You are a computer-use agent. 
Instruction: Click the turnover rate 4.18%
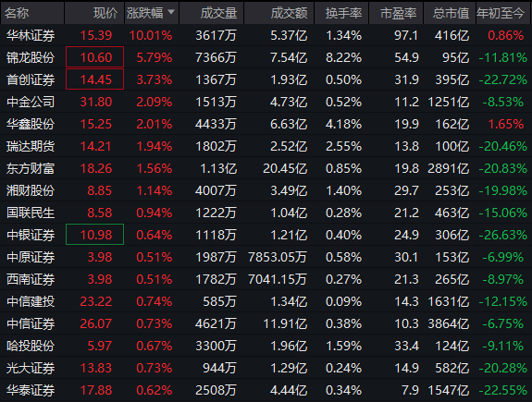tap(343, 124)
